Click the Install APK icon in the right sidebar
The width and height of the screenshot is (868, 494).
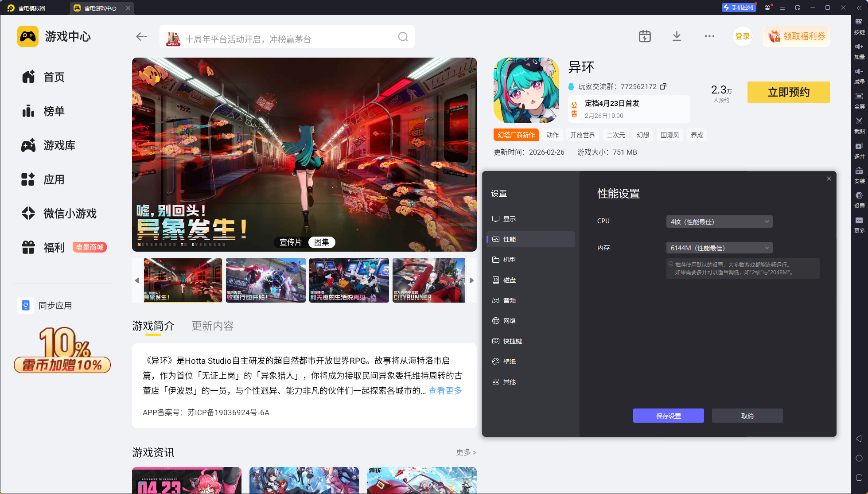coord(859,171)
